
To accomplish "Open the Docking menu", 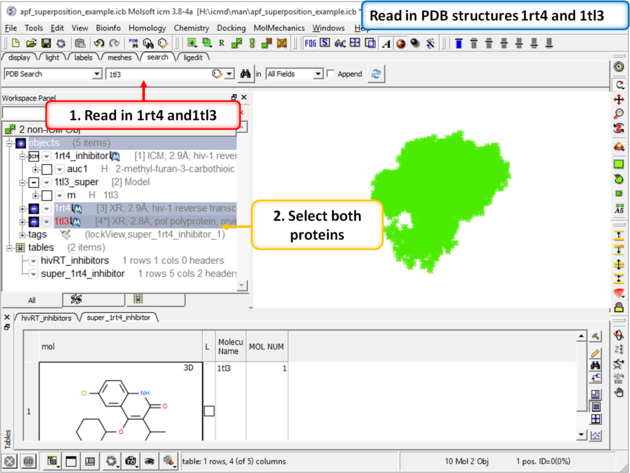I will [231, 28].
